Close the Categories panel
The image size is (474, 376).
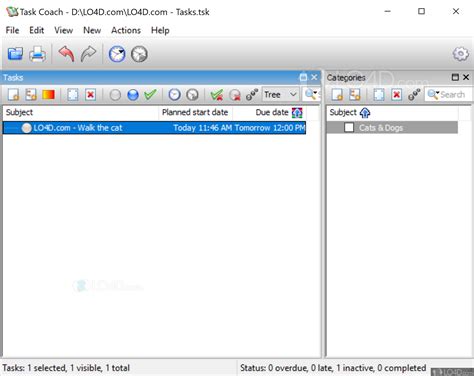click(x=466, y=77)
